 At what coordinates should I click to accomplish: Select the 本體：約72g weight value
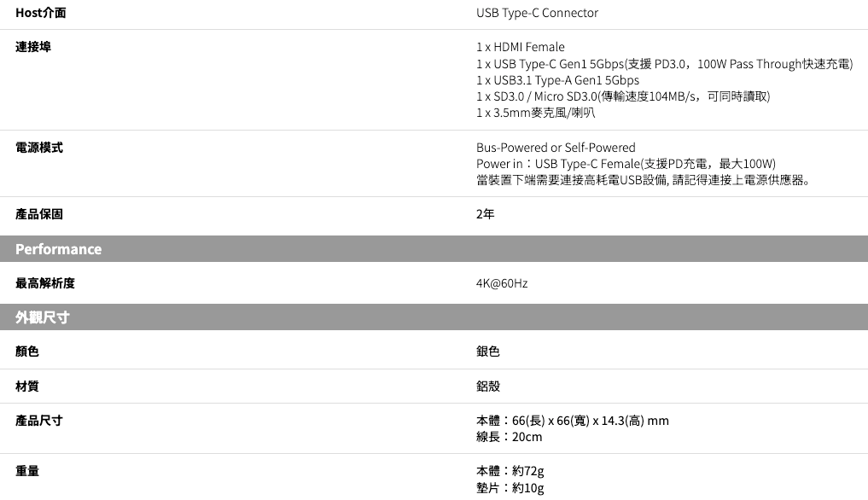pos(510,471)
